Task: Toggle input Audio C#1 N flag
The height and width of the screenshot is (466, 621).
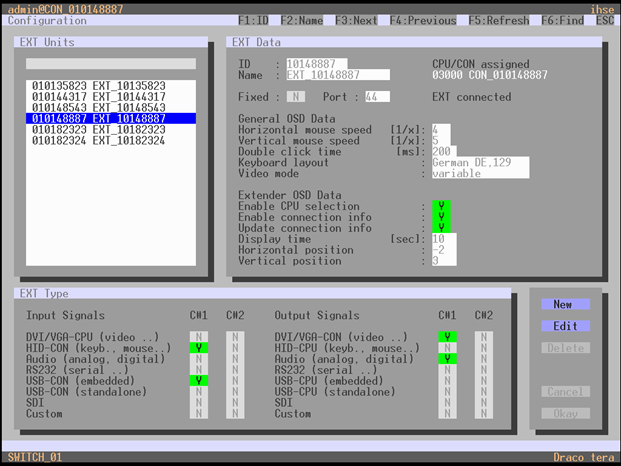Action: [199, 359]
